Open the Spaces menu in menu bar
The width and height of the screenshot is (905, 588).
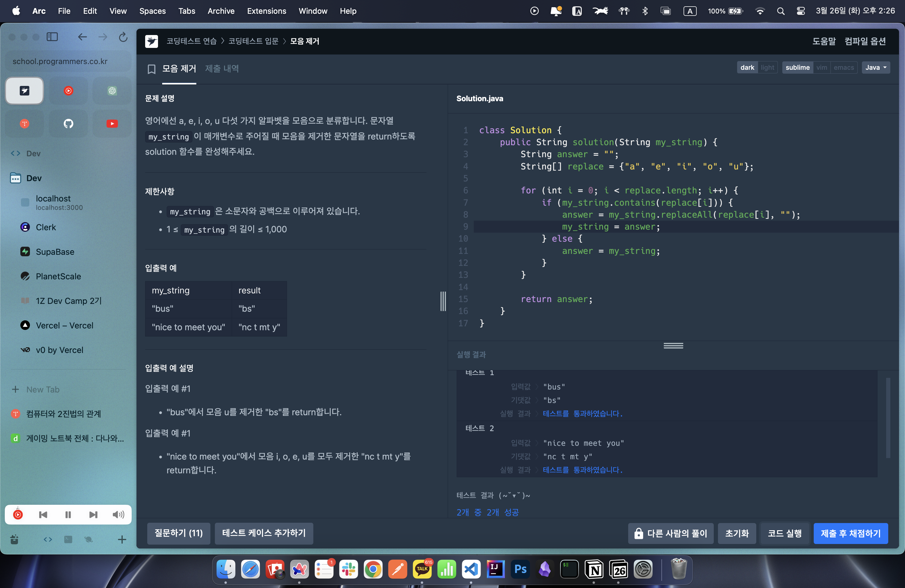[x=152, y=11]
